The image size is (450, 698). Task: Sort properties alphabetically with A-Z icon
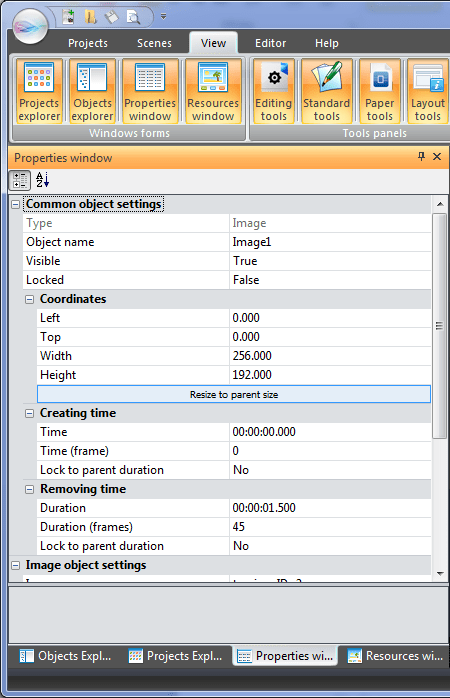click(42, 180)
